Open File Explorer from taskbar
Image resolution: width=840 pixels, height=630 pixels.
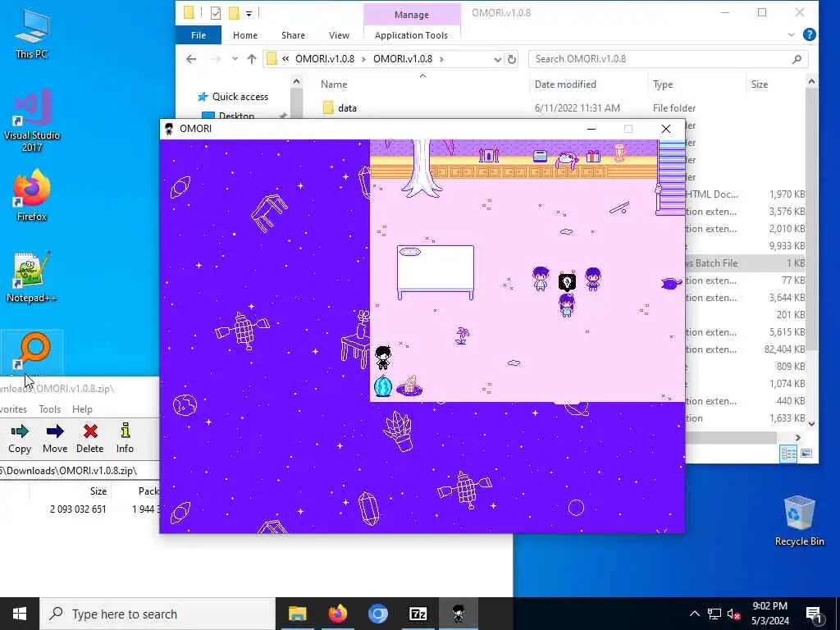coord(297,614)
